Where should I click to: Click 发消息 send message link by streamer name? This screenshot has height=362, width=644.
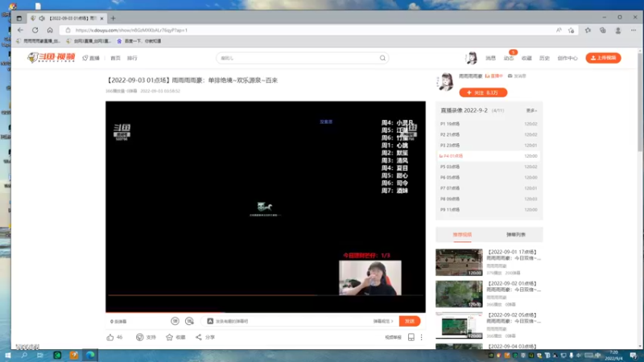tap(517, 76)
